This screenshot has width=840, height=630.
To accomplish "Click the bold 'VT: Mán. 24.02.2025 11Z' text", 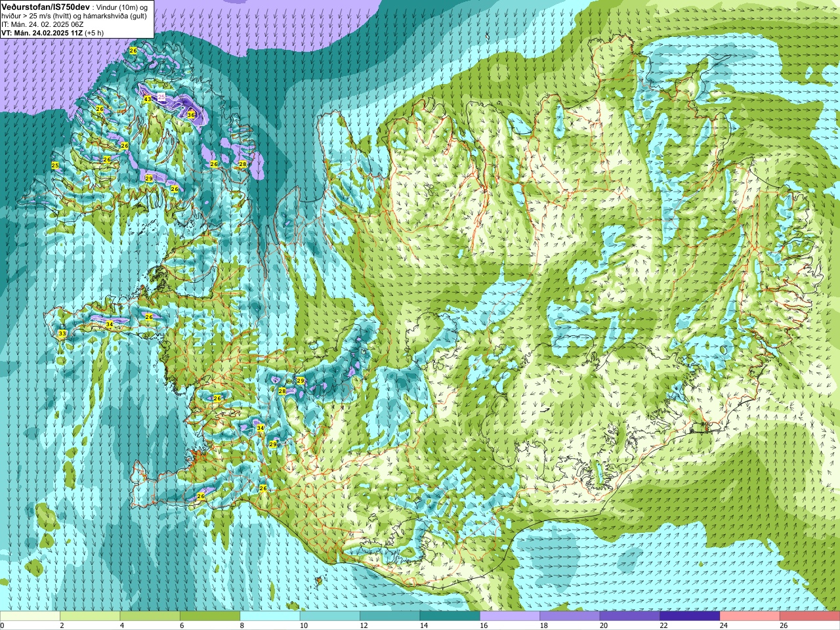I will coord(42,32).
